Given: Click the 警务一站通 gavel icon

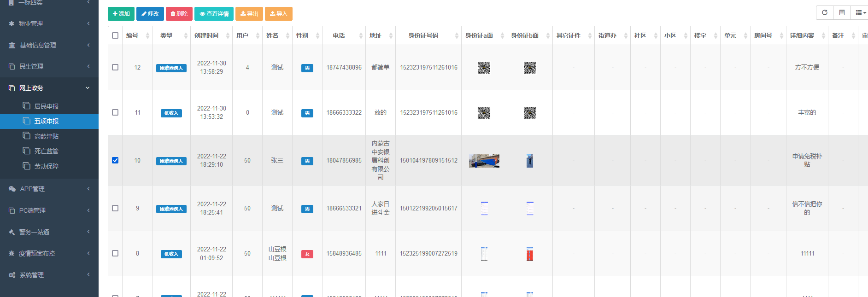Looking at the screenshot, I should click(x=12, y=232).
